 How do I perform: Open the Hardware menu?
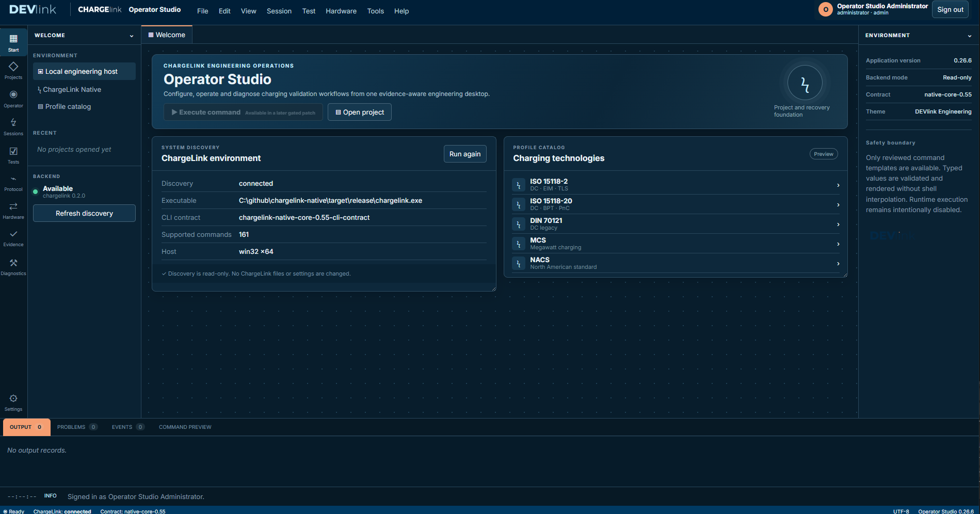pos(341,11)
